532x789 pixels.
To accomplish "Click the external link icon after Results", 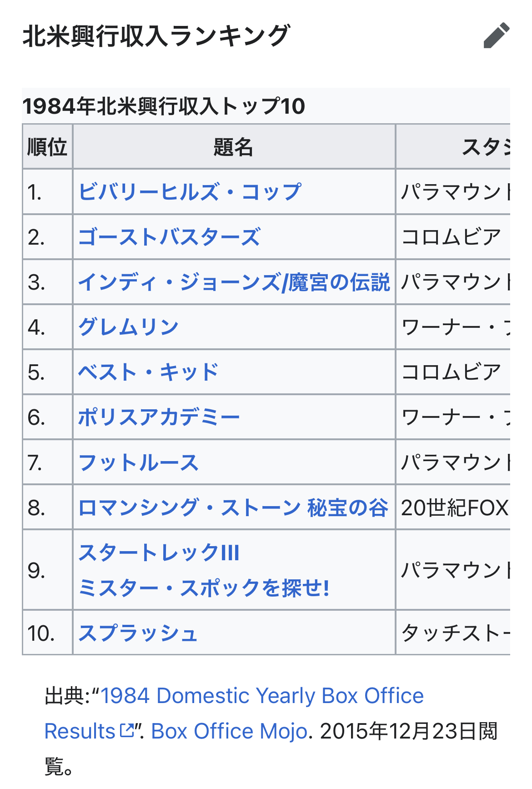I will click(x=127, y=731).
